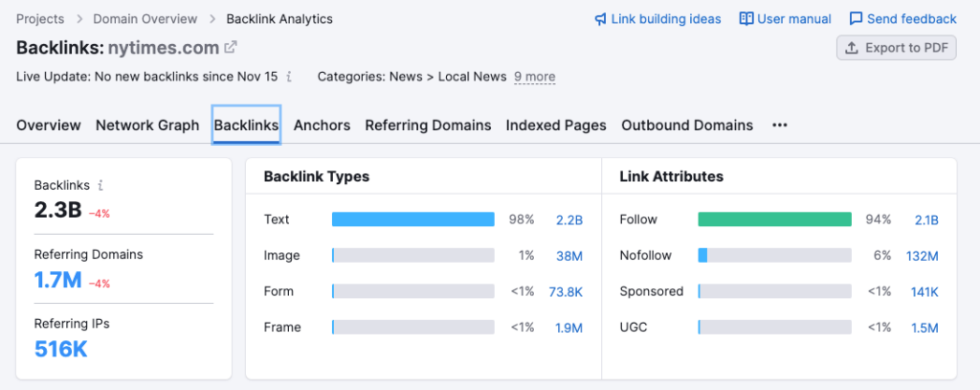Click the upload icon in Export to PDF
Screen dimensions: 980x390
tap(851, 48)
